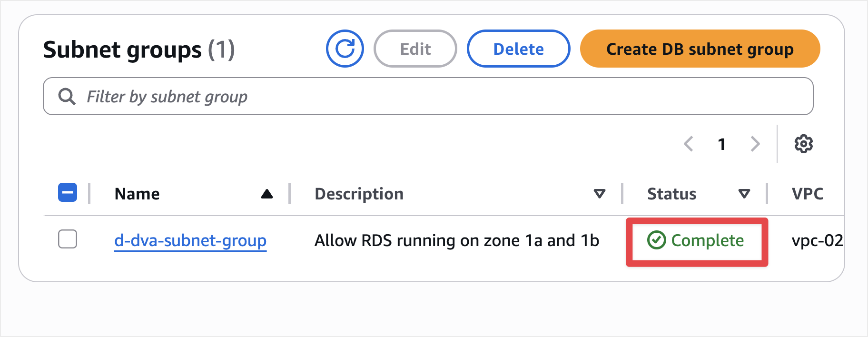Click the Description column header
This screenshot has width=868, height=337.
point(359,194)
